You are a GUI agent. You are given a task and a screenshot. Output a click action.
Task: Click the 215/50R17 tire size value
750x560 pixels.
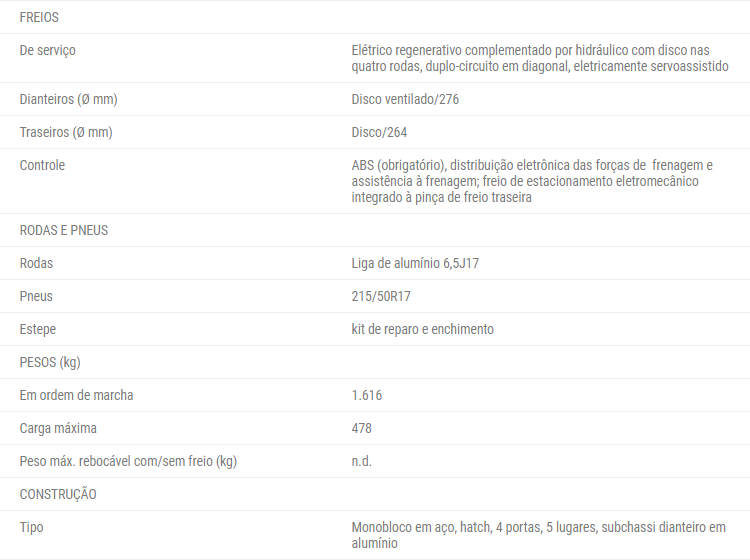tap(381, 296)
